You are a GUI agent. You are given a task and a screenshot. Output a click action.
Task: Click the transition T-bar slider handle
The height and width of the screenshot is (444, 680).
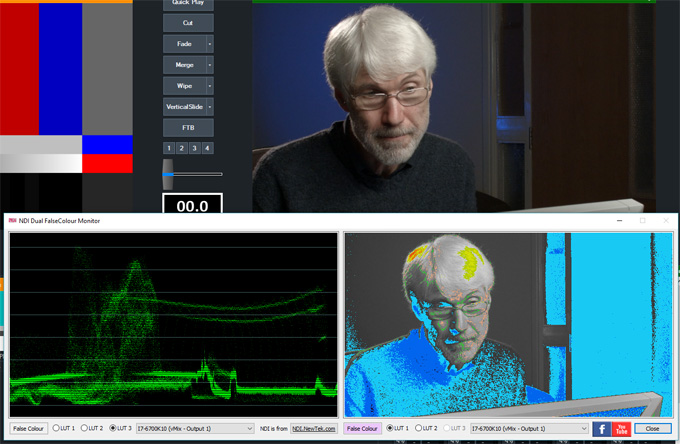tap(168, 174)
